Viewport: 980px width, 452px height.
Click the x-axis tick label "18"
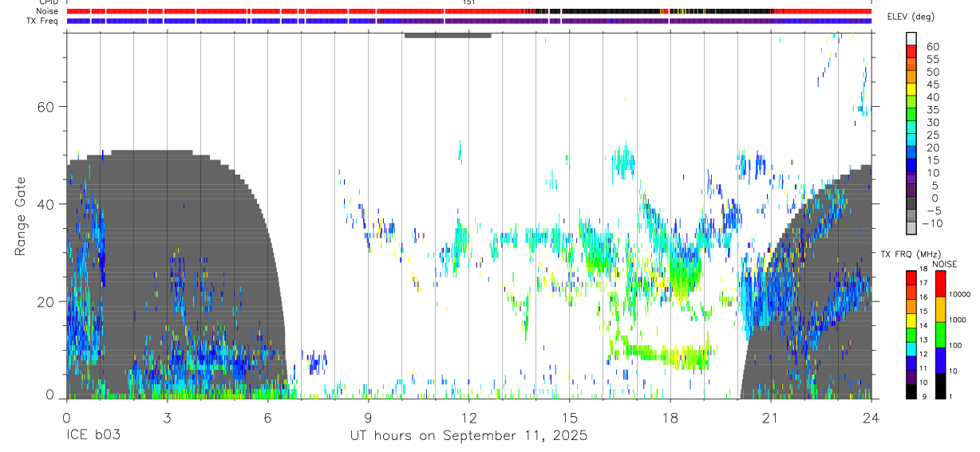pos(670,418)
